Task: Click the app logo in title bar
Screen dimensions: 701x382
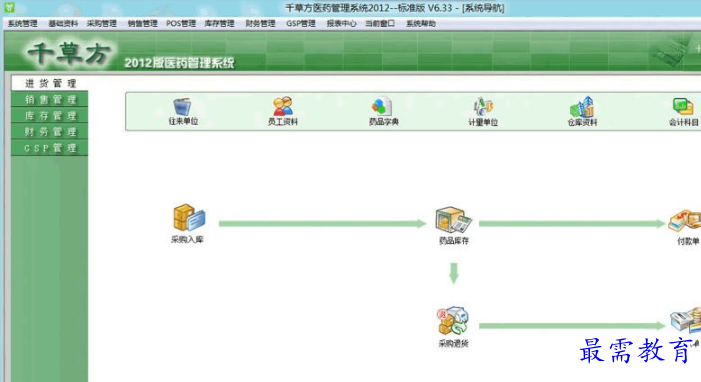Action: [9, 7]
